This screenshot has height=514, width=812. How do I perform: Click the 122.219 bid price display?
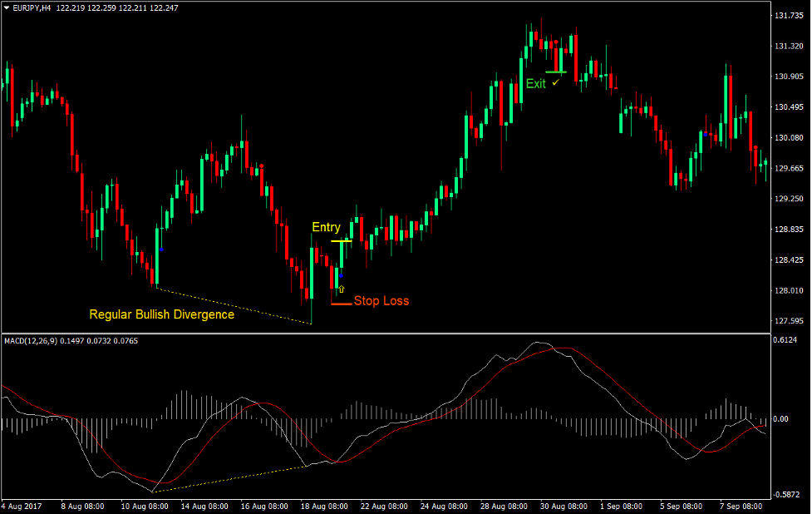66,7
